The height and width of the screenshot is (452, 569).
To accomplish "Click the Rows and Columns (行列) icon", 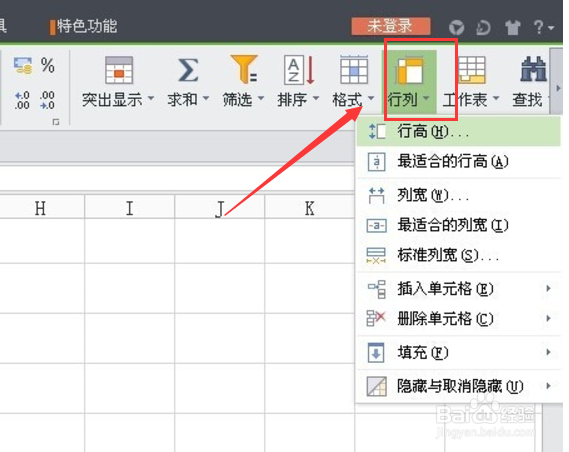I will 409,70.
